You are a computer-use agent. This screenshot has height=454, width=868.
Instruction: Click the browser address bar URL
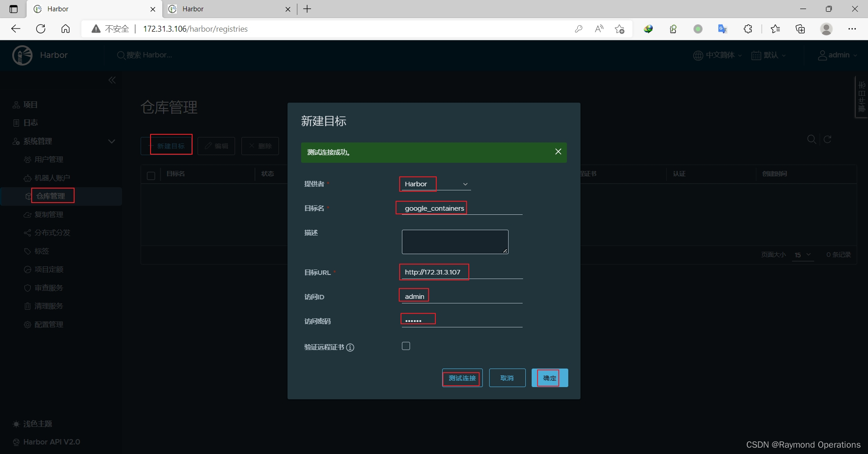coord(195,29)
